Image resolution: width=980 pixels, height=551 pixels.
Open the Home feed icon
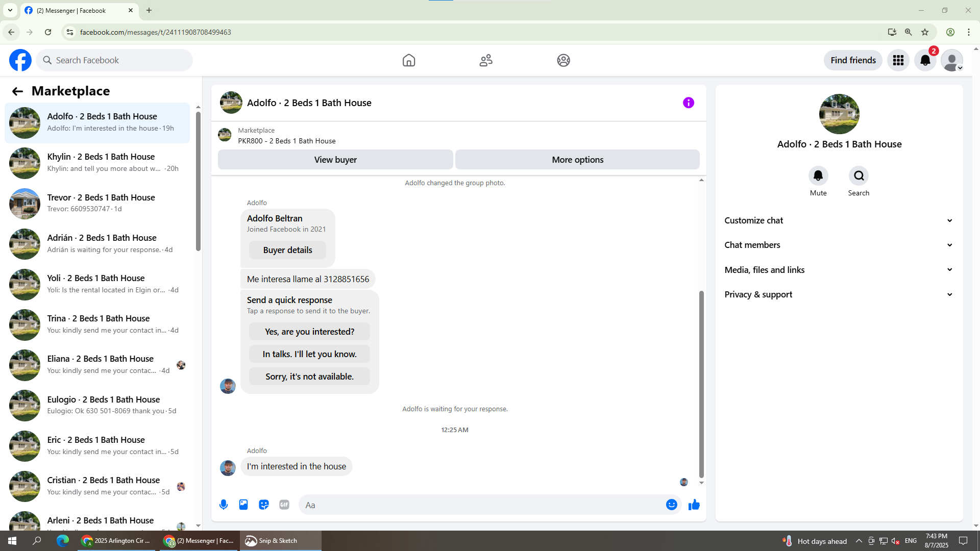(409, 60)
